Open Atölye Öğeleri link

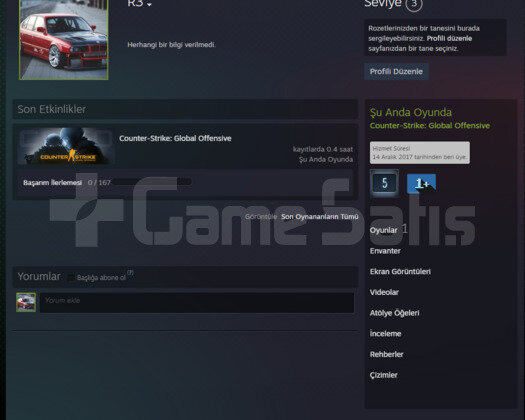click(394, 313)
